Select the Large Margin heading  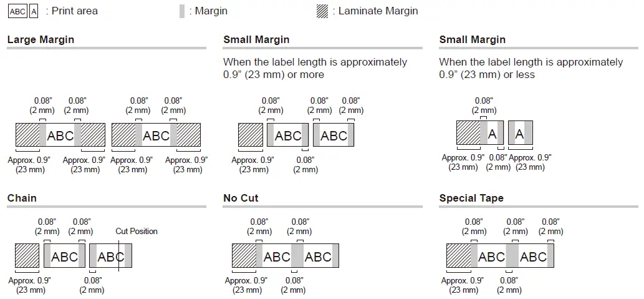tap(41, 40)
